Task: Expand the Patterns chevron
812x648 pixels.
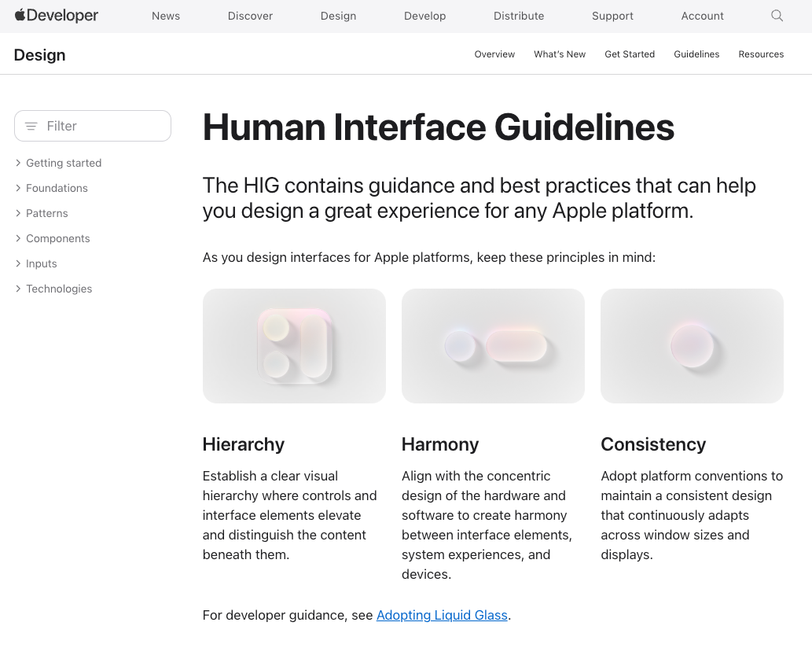Action: point(18,213)
